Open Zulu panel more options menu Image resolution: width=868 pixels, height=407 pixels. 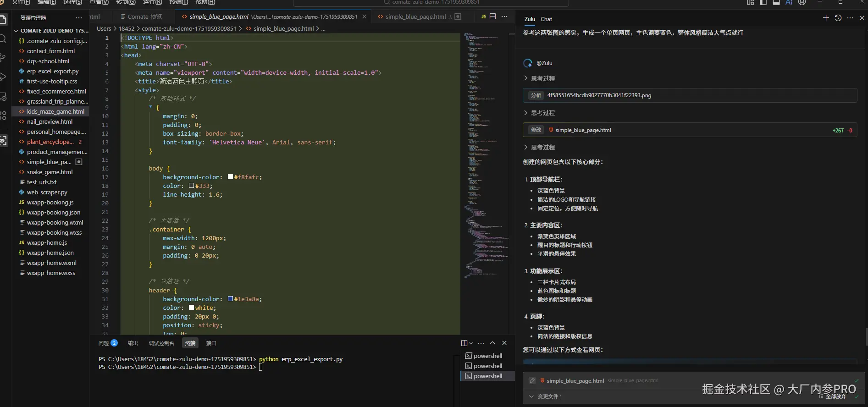[850, 18]
